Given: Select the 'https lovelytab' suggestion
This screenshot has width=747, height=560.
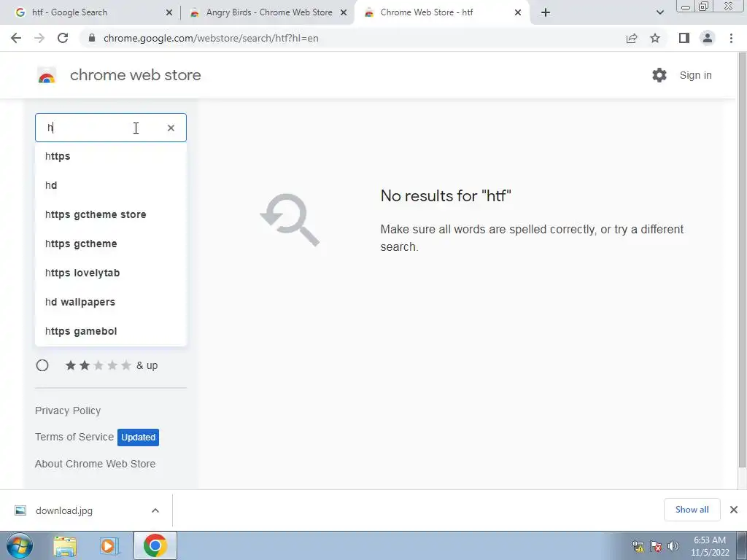Looking at the screenshot, I should click(x=111, y=273).
